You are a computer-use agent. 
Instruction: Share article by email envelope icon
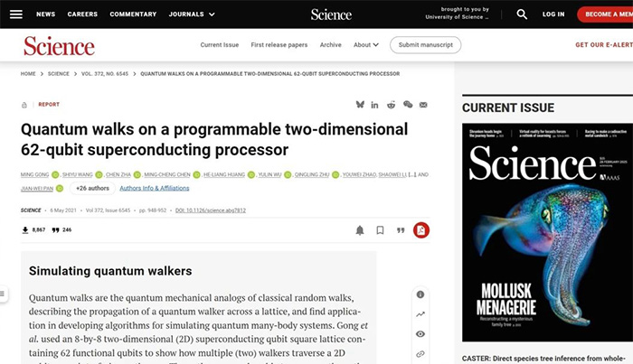(423, 105)
